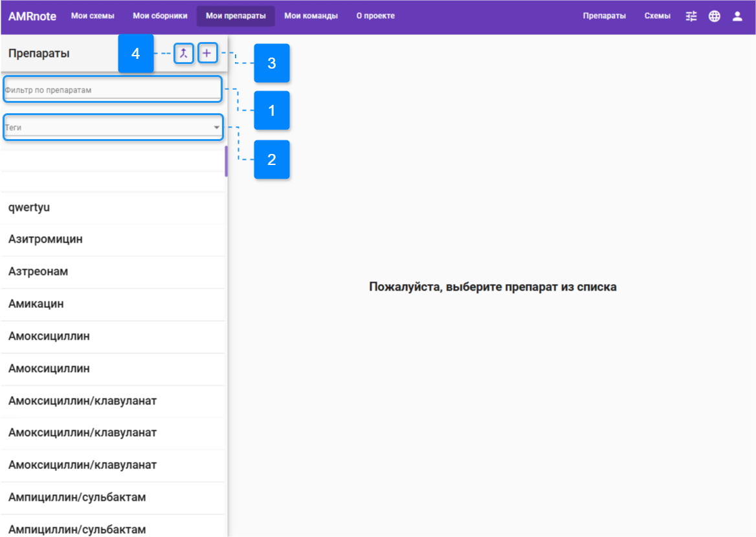Select Азитромицин in the list
The image size is (756, 537).
[x=113, y=239]
